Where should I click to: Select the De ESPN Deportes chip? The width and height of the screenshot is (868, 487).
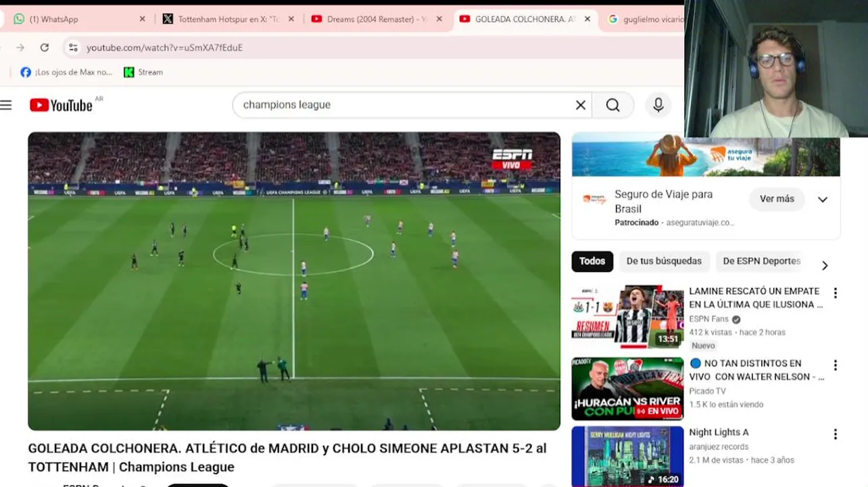pyautogui.click(x=761, y=261)
